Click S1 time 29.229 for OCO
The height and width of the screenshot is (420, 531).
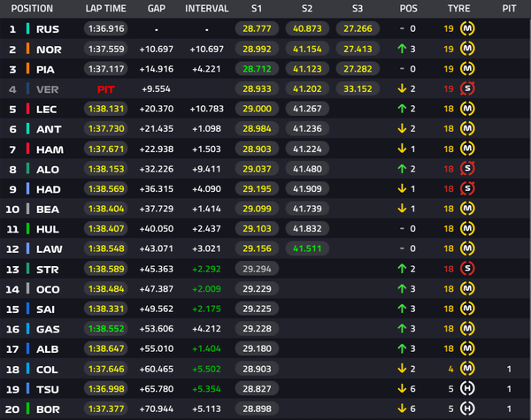coord(257,288)
